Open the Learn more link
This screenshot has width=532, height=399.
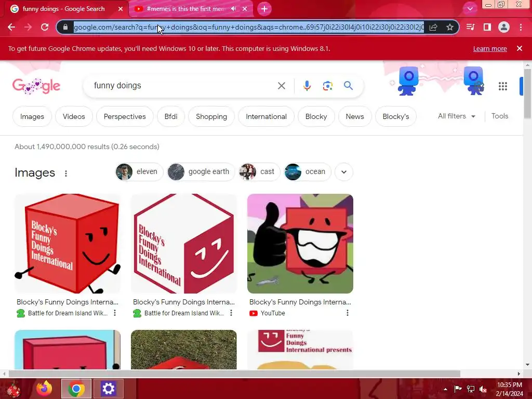(490, 48)
